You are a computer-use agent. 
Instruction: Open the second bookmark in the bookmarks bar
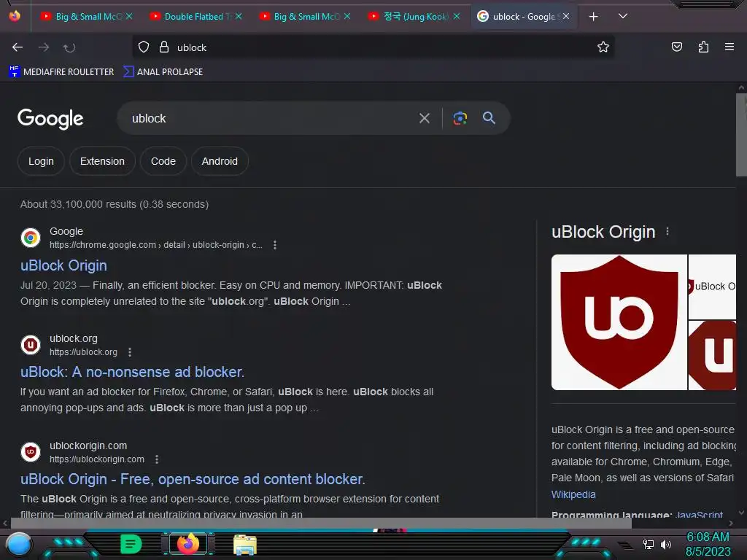163,72
